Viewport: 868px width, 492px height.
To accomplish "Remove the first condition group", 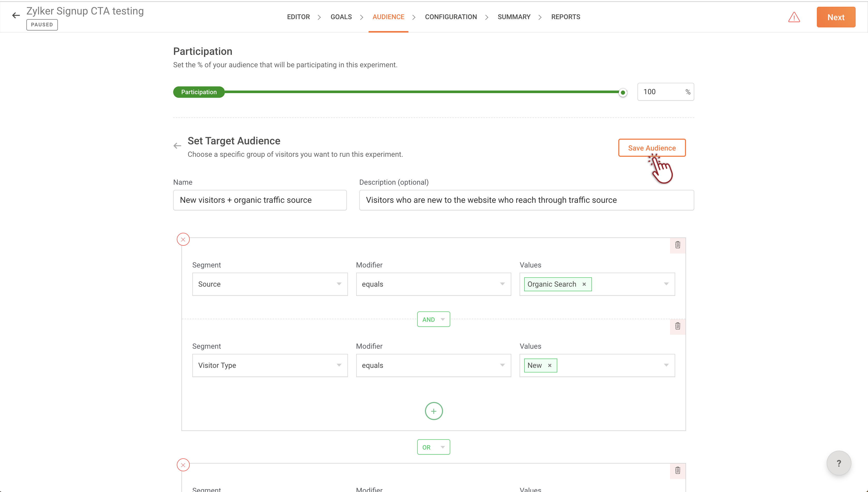I will tap(183, 240).
